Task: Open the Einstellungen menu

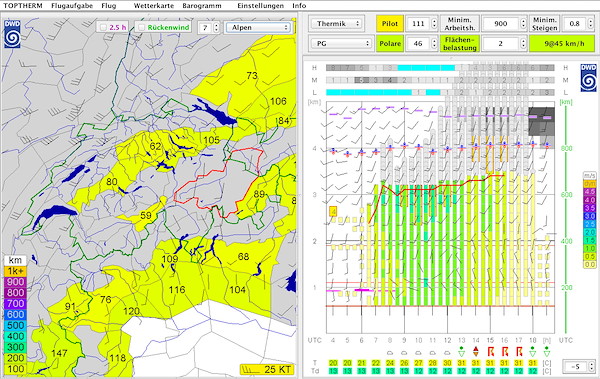Action: (x=261, y=6)
